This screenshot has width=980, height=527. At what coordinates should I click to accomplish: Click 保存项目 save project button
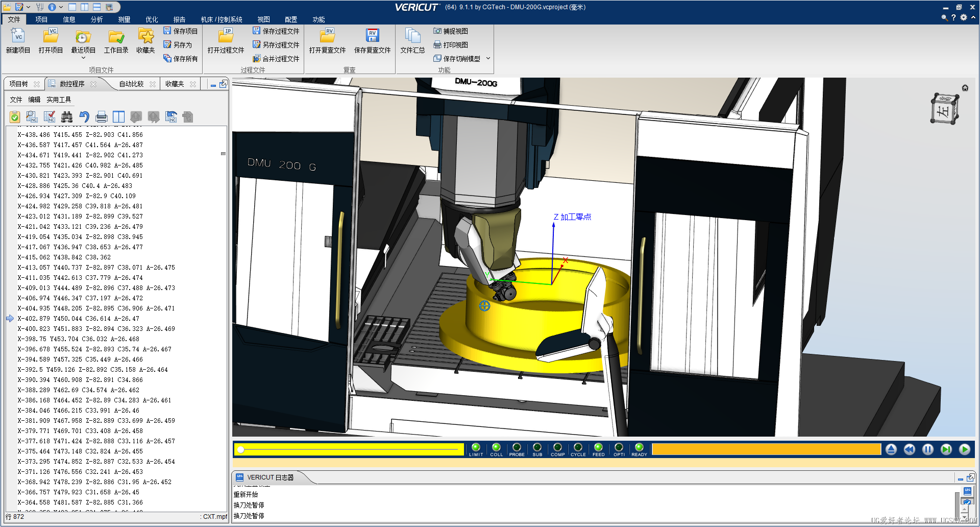180,31
